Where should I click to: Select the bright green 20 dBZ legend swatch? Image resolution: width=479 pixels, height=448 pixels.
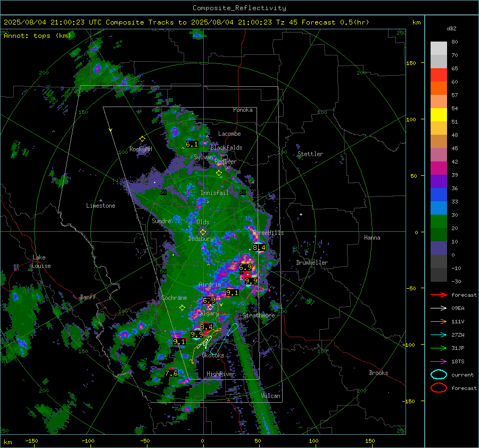coord(439,222)
